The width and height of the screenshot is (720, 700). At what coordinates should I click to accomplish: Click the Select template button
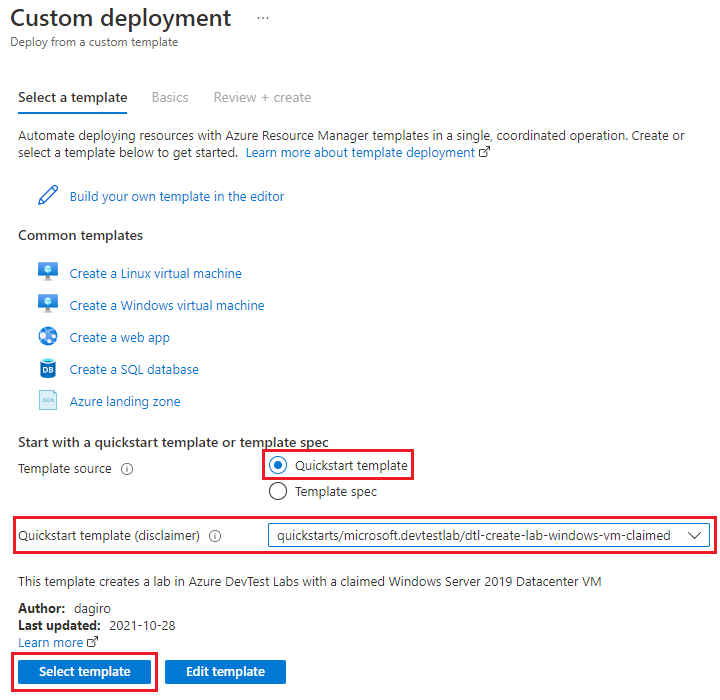coord(84,672)
